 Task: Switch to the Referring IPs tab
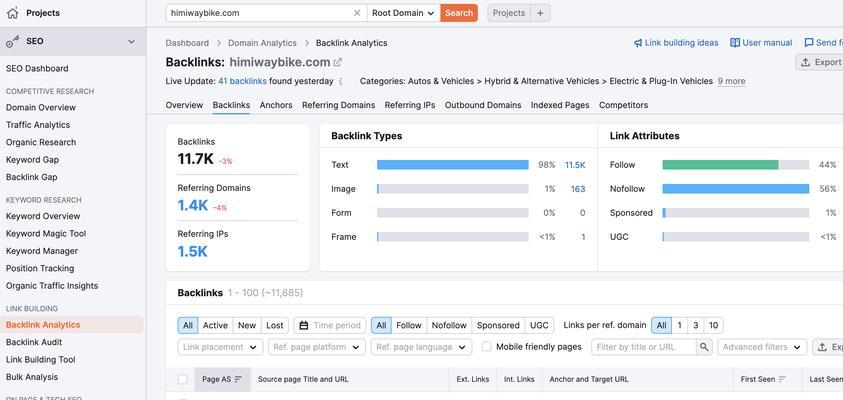410,105
